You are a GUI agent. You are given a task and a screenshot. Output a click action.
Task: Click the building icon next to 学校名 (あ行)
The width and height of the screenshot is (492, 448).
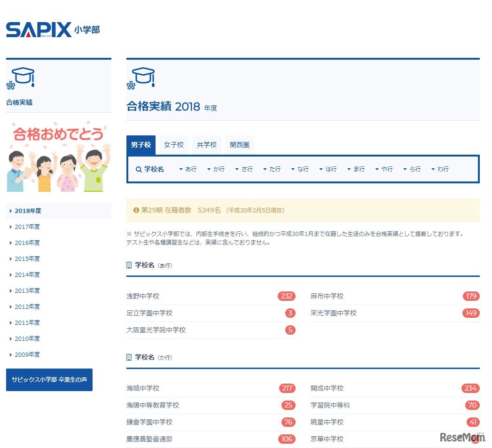[129, 265]
